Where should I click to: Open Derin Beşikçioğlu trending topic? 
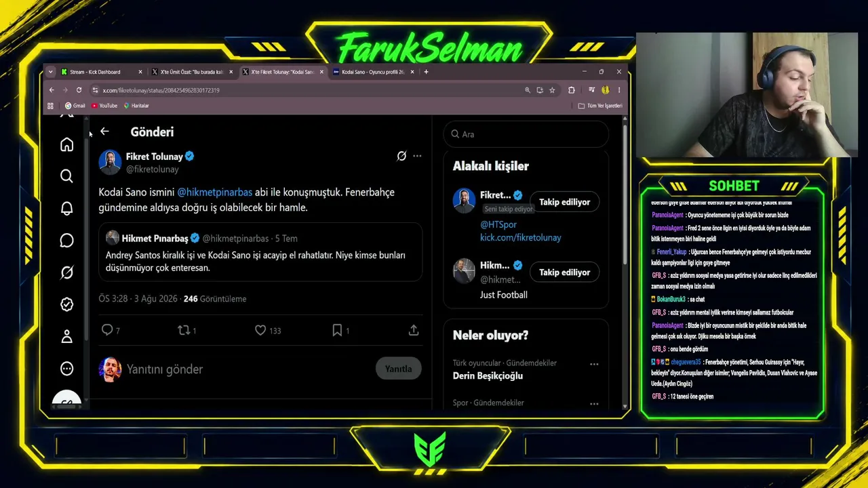(x=488, y=375)
